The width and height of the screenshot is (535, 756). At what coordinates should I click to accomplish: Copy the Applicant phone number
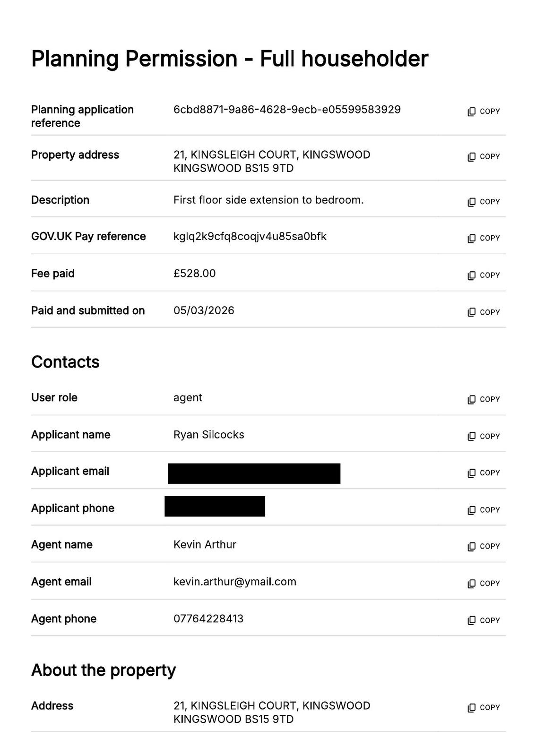pos(483,510)
